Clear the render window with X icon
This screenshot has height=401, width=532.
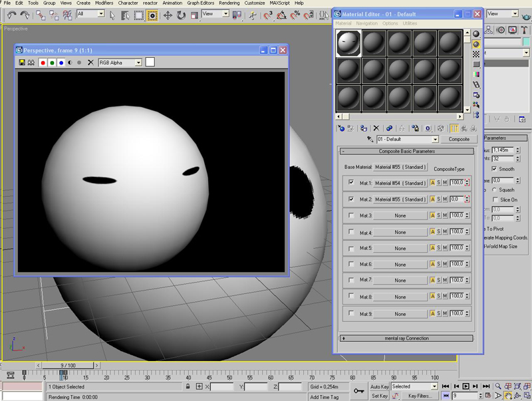click(x=90, y=63)
